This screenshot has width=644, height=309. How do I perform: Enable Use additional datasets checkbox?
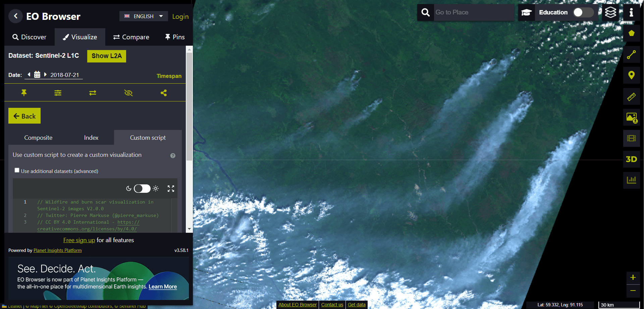click(17, 170)
